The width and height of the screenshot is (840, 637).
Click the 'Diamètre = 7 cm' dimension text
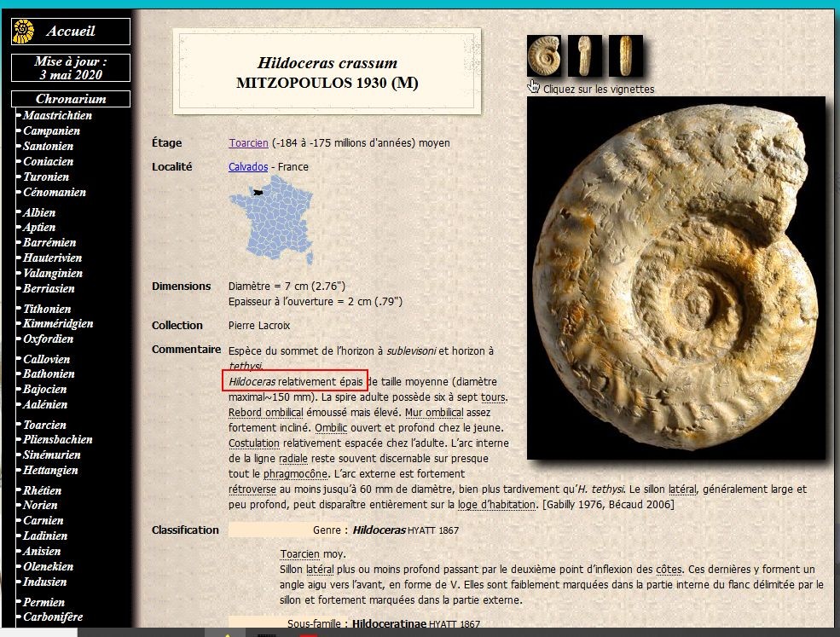click(287, 286)
